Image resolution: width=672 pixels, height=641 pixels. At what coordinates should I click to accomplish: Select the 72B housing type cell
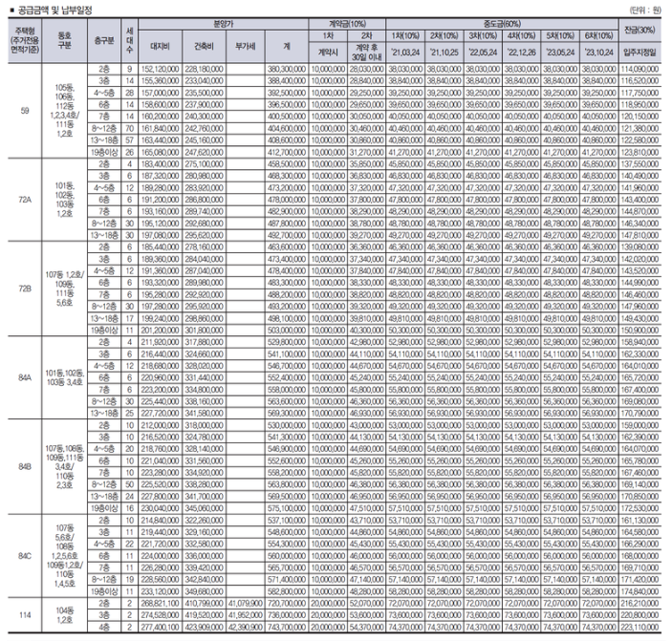point(25,288)
